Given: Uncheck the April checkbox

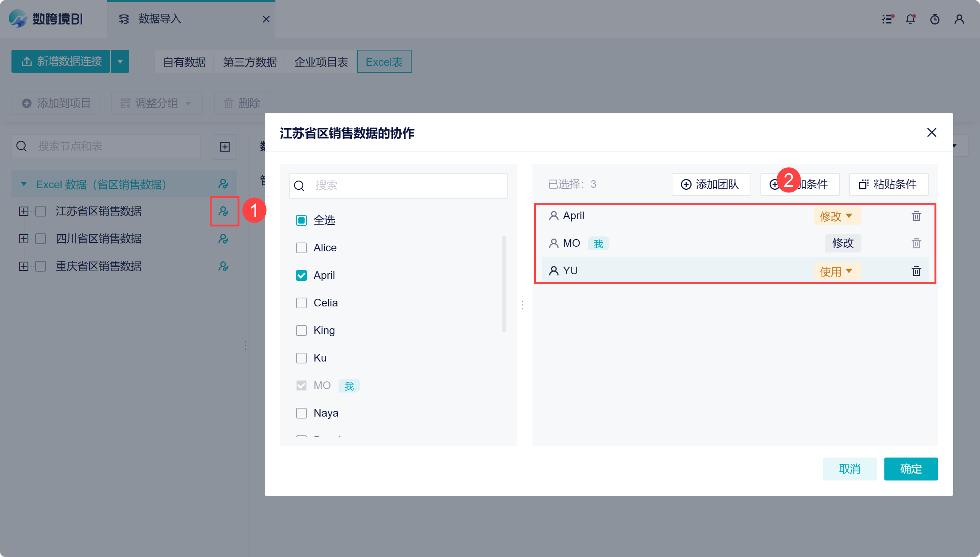Looking at the screenshot, I should tap(301, 275).
